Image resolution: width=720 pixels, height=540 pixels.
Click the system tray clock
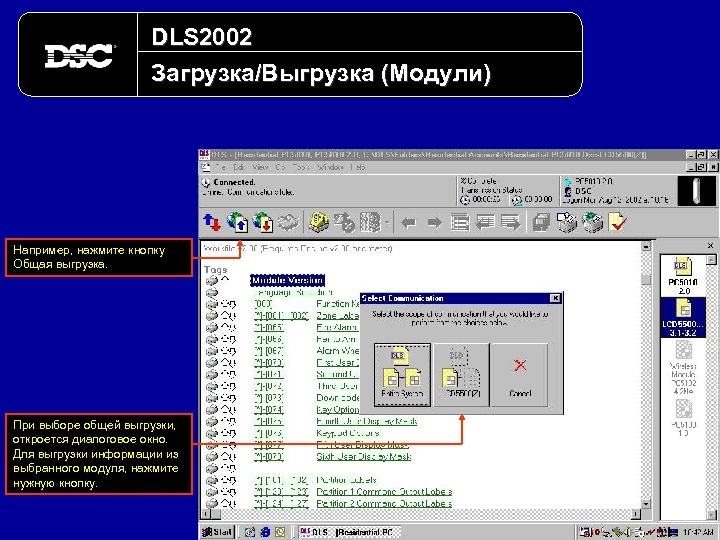coord(697,533)
